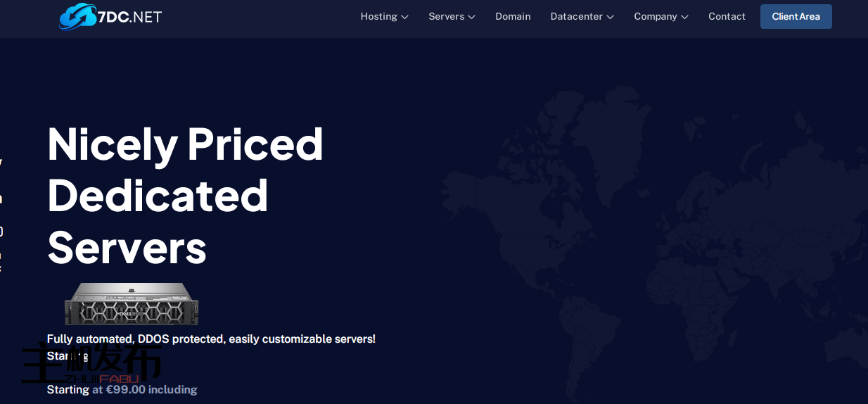Navigate to the Contact page

(727, 16)
